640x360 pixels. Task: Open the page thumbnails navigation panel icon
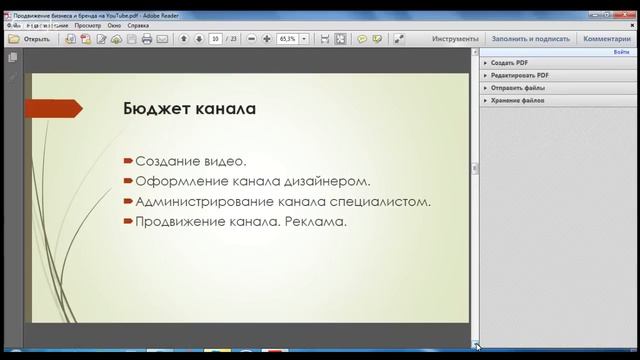13,57
